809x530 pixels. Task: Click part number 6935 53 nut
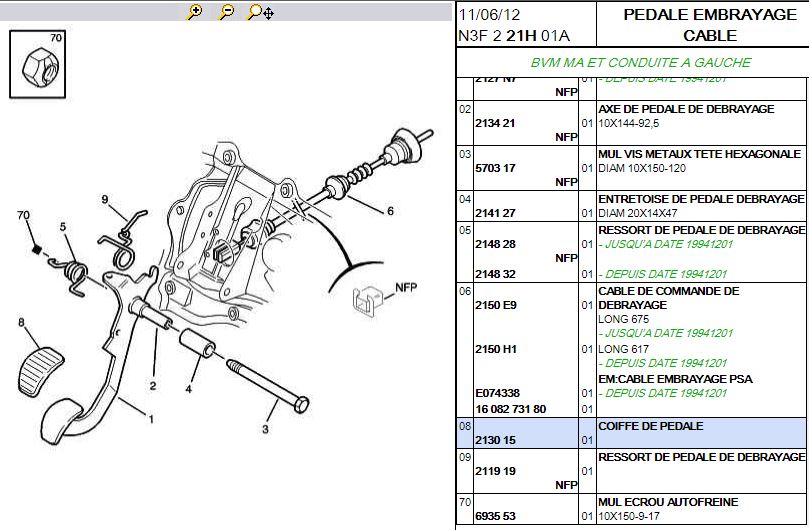click(495, 515)
